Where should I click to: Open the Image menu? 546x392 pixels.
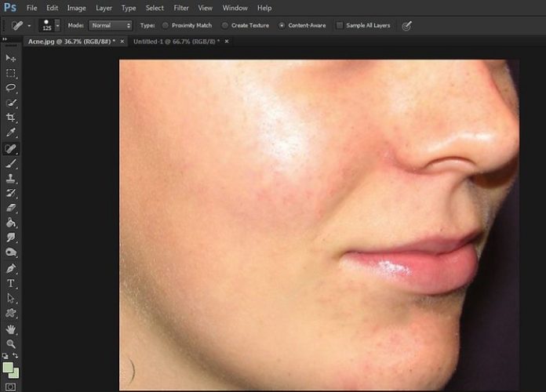click(x=76, y=8)
